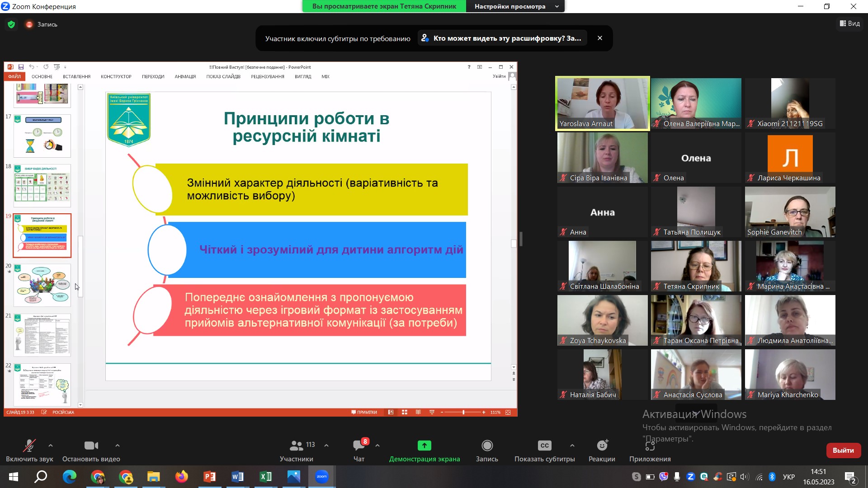Open Windows taskbar search
The height and width of the screenshot is (488, 868).
click(x=41, y=477)
